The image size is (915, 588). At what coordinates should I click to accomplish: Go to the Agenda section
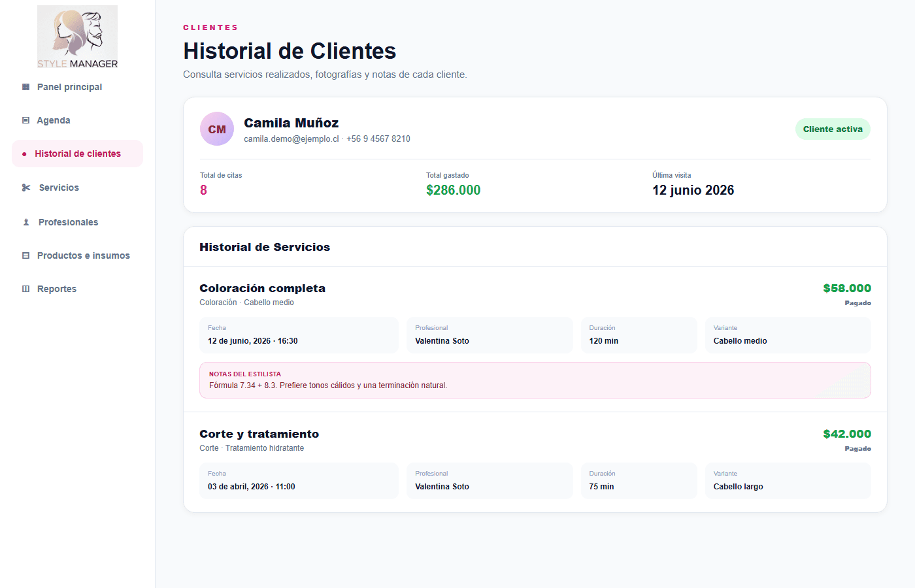pyautogui.click(x=77, y=120)
